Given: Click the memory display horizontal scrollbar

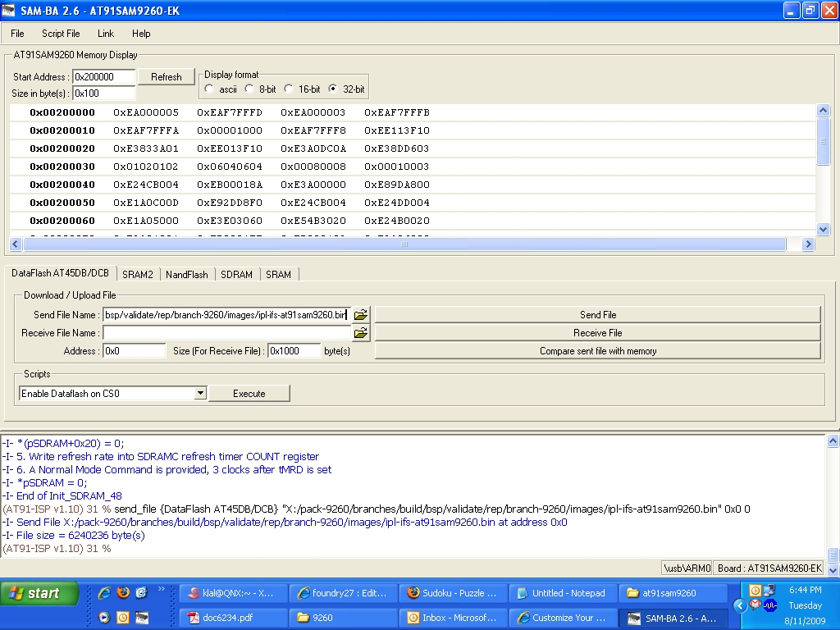Looking at the screenshot, I should pos(404,244).
